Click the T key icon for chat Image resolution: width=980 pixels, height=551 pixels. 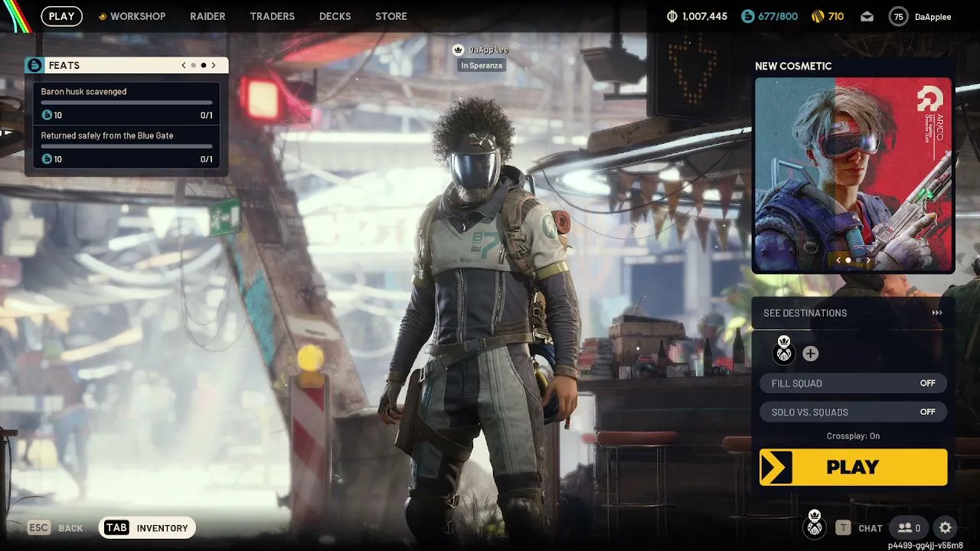[x=843, y=527]
